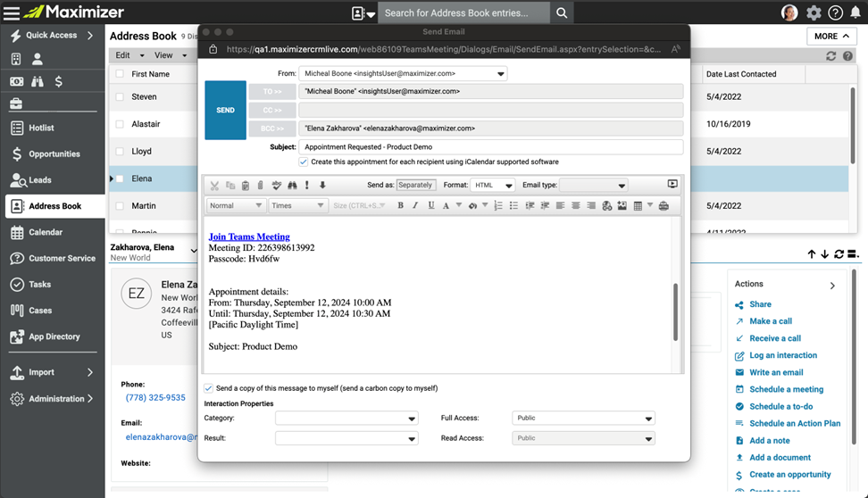This screenshot has width=868, height=498.
Task: Mark email low priority down arrow
Action: click(322, 186)
